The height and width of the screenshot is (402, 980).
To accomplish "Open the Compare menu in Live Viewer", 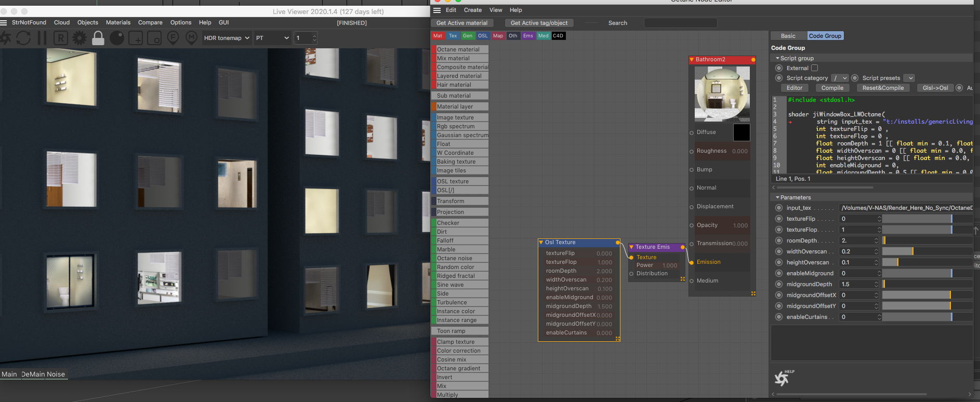I will [150, 22].
